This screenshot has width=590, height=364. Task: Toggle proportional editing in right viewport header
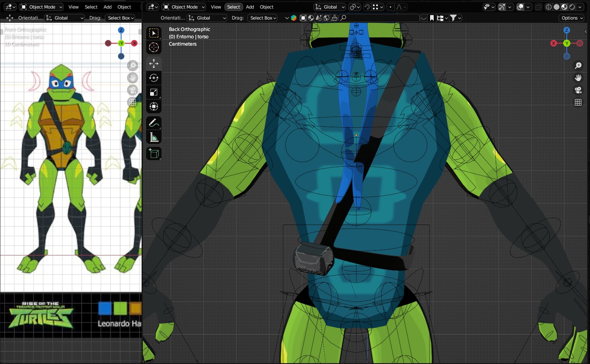coord(390,7)
